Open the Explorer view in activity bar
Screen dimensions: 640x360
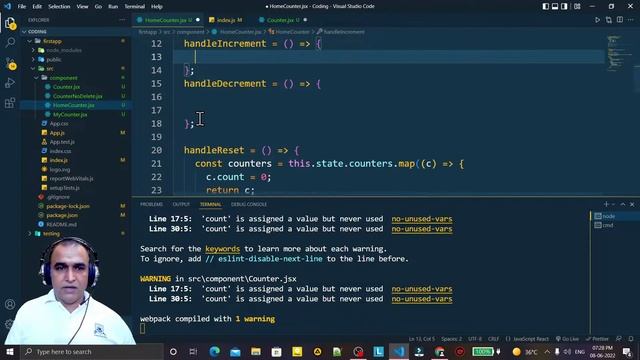tap(10, 23)
